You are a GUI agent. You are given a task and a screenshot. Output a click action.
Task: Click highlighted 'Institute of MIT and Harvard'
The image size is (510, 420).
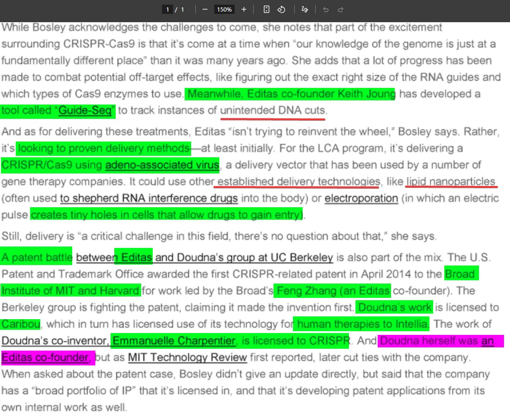[70, 290]
